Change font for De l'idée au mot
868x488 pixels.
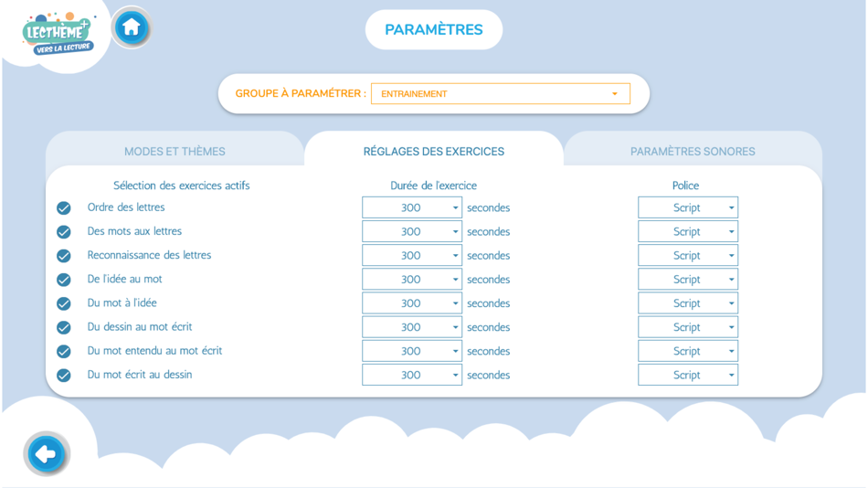click(x=687, y=279)
